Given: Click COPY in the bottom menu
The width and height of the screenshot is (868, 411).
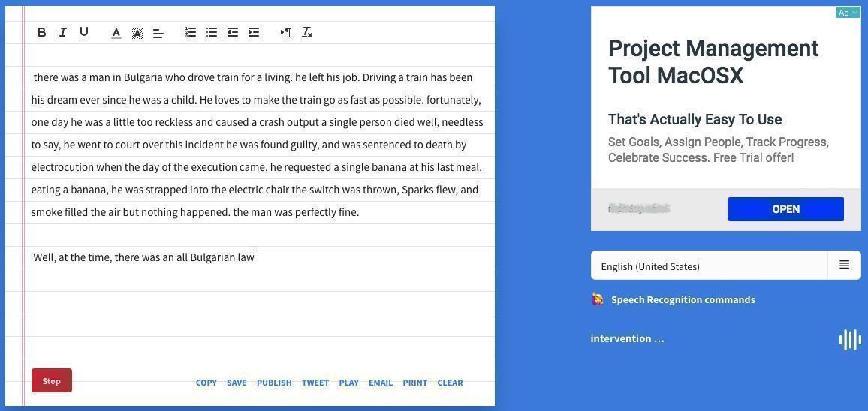Looking at the screenshot, I should [x=206, y=382].
